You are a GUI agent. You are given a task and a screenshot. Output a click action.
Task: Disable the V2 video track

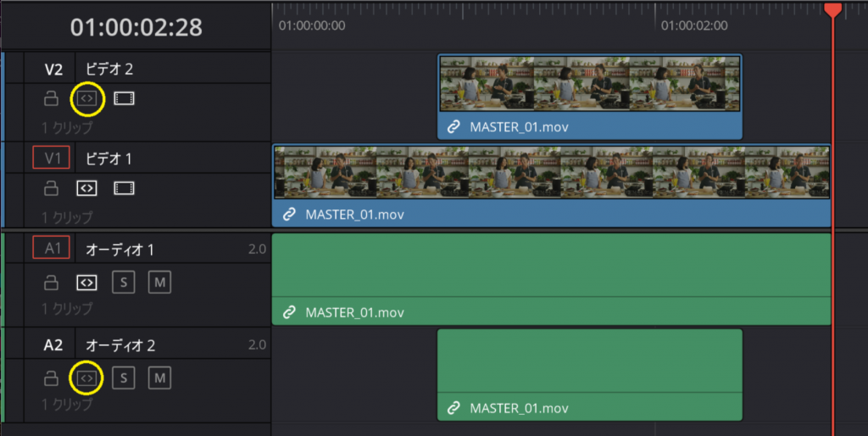pos(124,98)
